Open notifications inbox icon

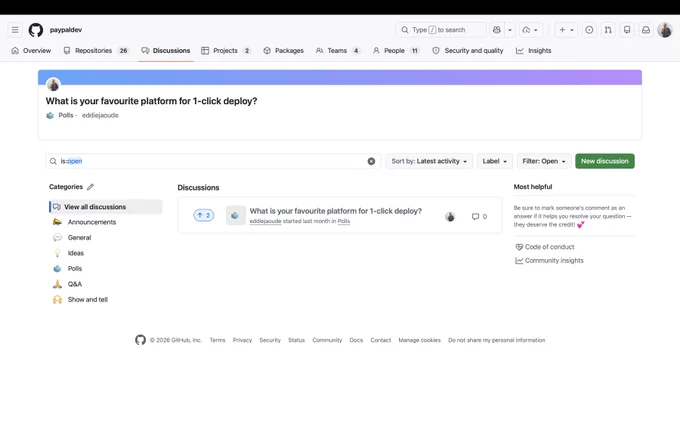click(x=646, y=30)
